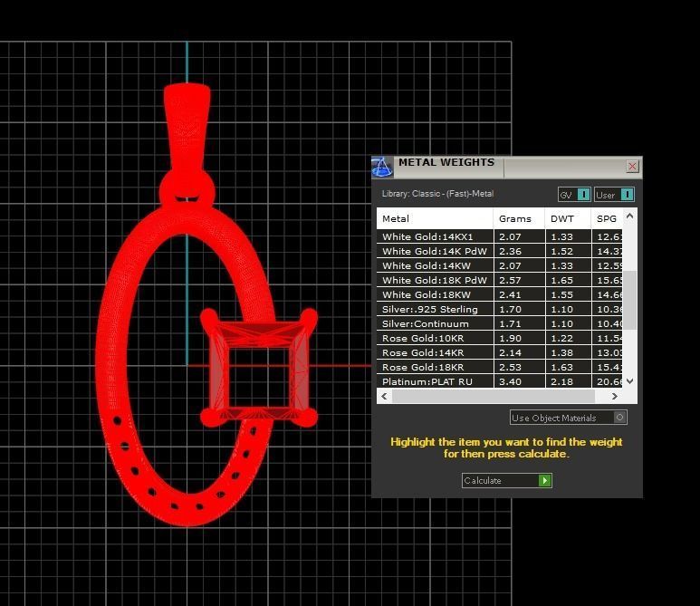
Task: Click table scroll down arrow
Action: click(x=629, y=381)
